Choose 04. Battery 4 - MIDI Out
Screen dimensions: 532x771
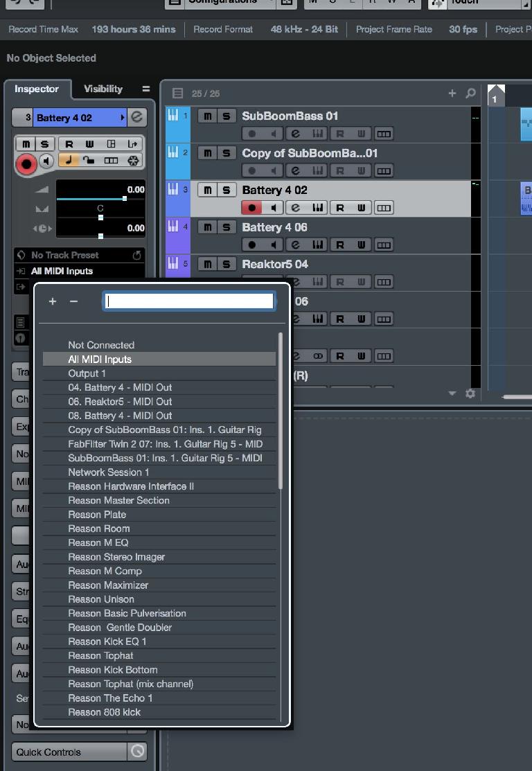coord(159,387)
